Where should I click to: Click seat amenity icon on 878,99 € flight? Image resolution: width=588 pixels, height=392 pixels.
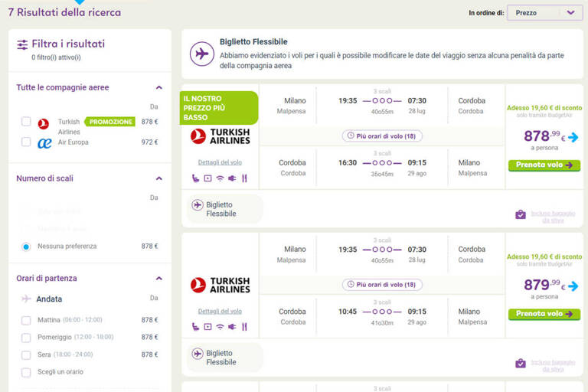click(195, 178)
